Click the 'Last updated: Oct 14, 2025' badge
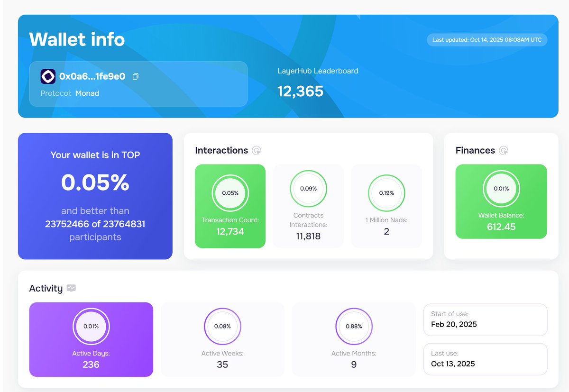The image size is (569, 392). tap(487, 40)
